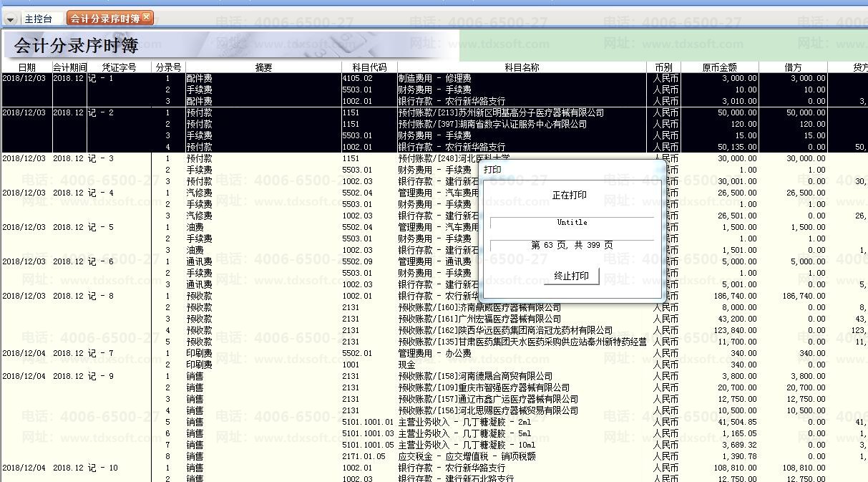
Task: Close the 会计分录序时簿 tab
Action: tap(147, 17)
